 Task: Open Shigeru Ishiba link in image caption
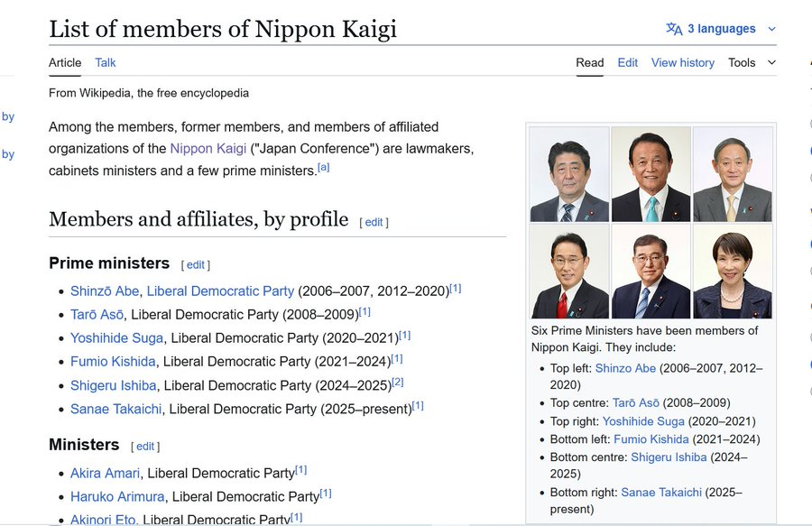click(669, 457)
